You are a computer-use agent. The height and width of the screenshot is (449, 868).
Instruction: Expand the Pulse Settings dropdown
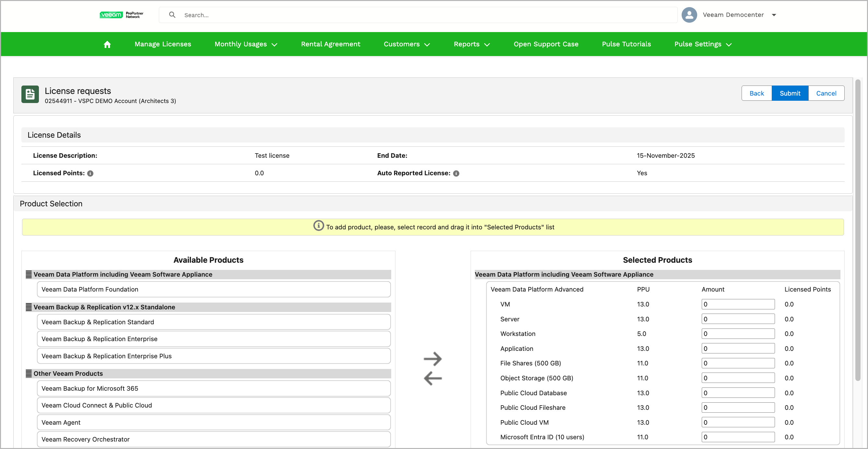coord(703,44)
